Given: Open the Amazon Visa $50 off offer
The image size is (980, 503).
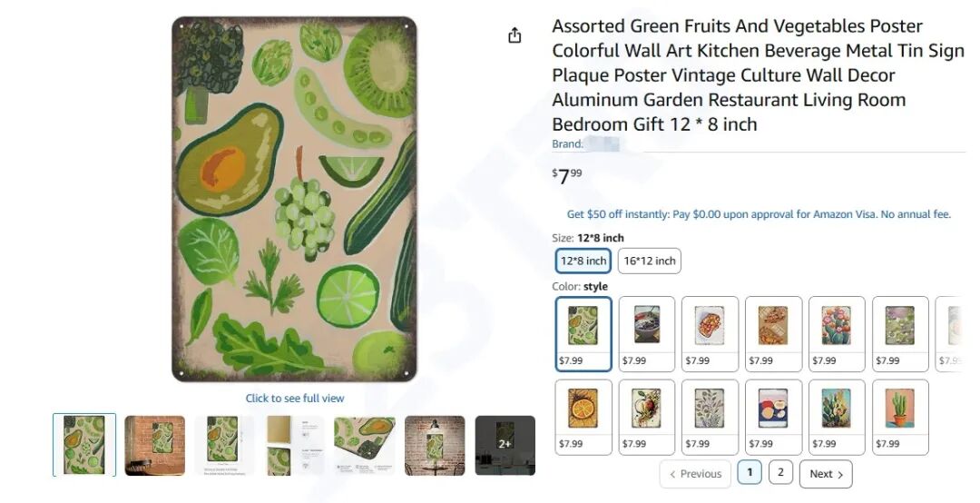Looking at the screenshot, I should tap(759, 214).
